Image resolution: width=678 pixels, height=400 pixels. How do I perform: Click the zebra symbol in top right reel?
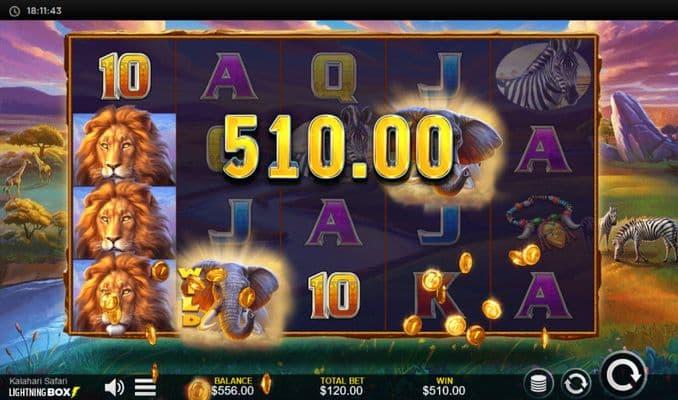[x=543, y=74]
